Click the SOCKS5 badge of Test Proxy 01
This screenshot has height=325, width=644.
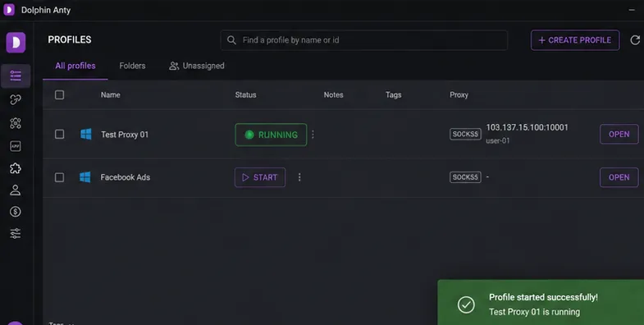coord(465,134)
